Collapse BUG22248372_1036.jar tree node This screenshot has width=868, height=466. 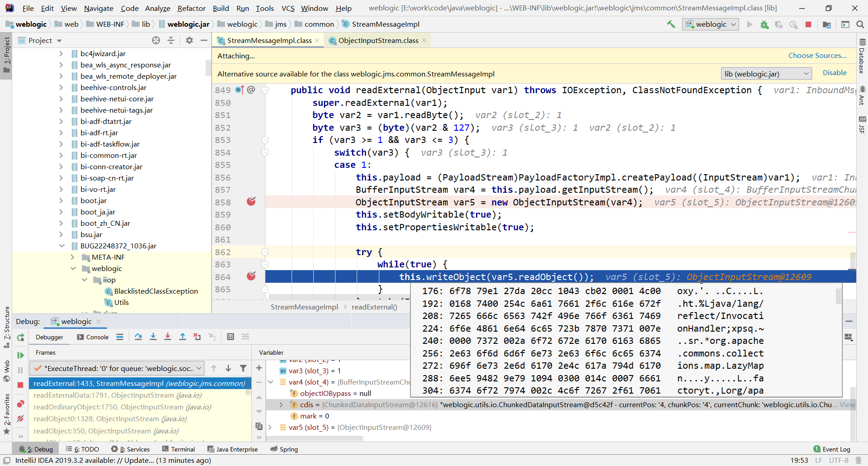pos(61,246)
